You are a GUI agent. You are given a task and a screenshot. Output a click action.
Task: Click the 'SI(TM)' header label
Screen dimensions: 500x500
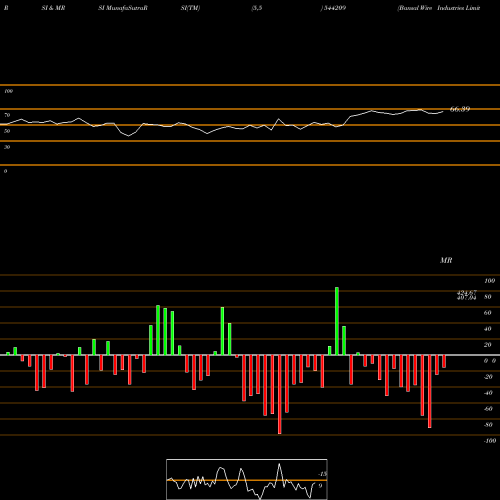[x=190, y=8]
